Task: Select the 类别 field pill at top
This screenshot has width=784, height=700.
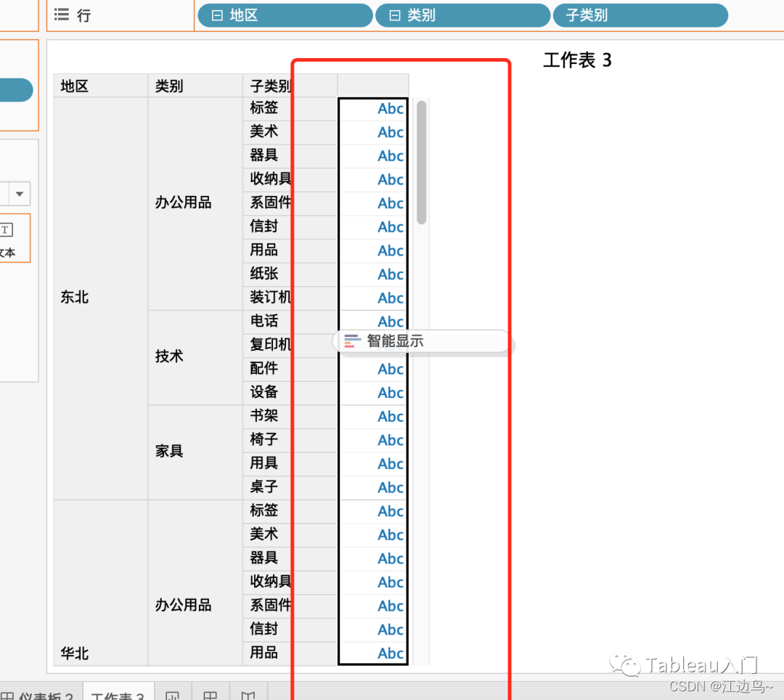Action: (462, 15)
